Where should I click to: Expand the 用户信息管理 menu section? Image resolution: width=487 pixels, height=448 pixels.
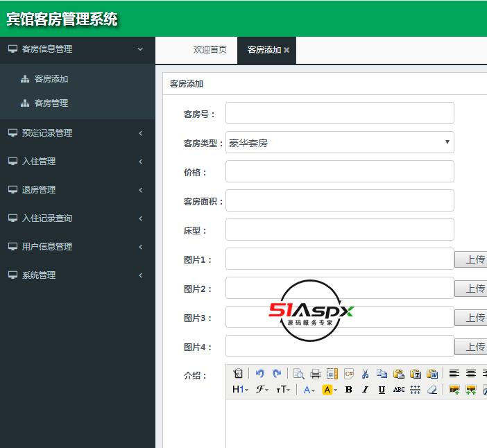pos(77,246)
